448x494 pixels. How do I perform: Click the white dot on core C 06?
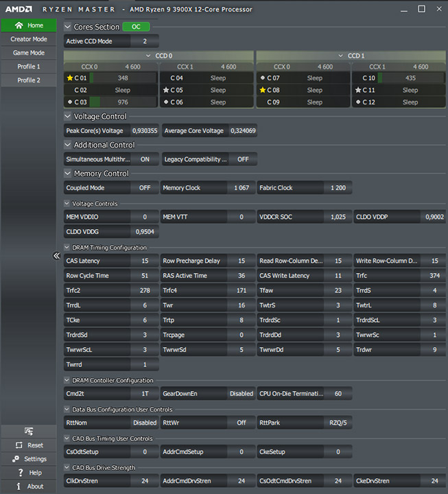click(x=166, y=102)
